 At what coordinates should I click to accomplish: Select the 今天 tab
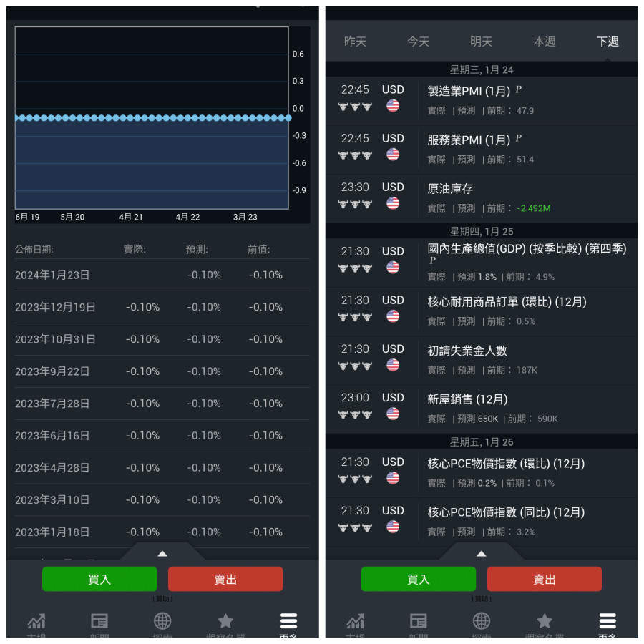coord(418,42)
